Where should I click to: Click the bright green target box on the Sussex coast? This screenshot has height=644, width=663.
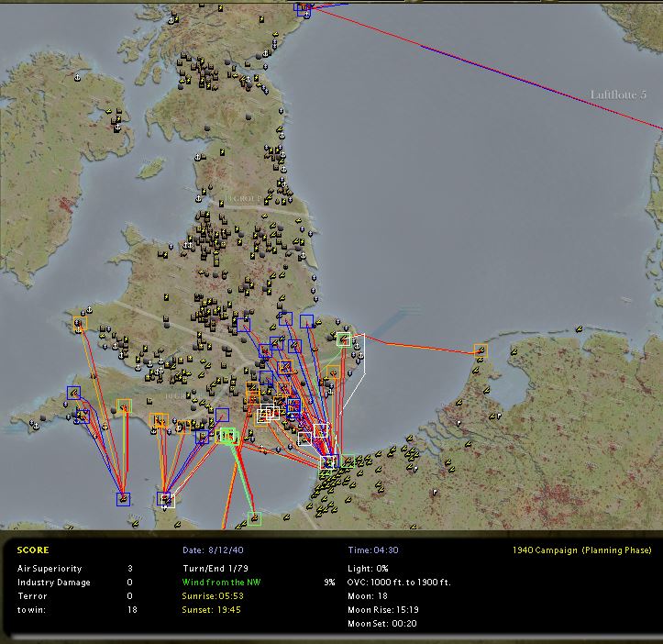pos(228,436)
